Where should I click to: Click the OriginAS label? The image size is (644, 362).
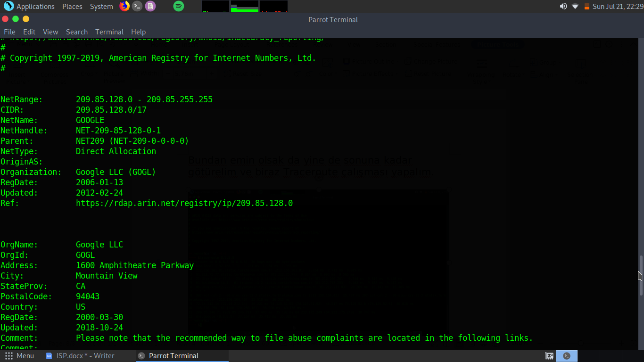point(22,162)
